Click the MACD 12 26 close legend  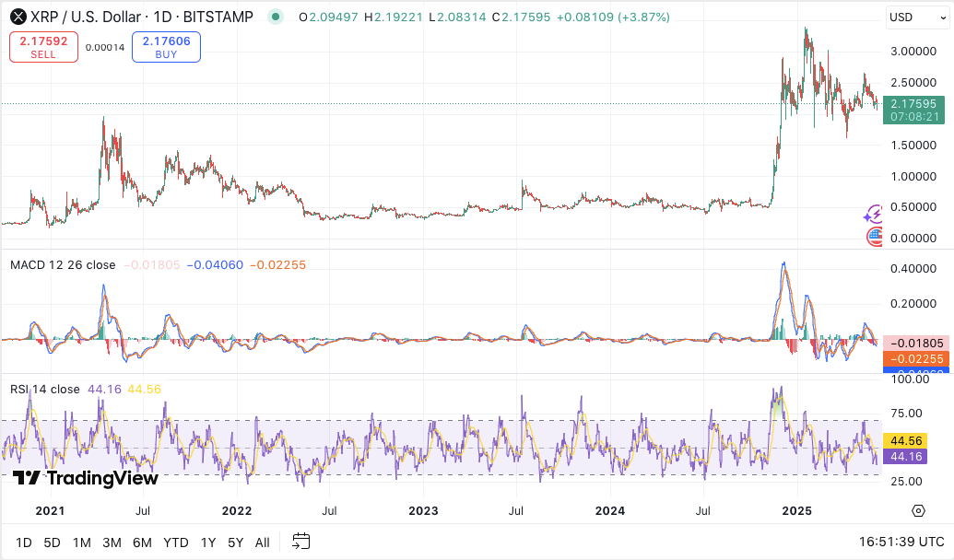[x=63, y=265]
